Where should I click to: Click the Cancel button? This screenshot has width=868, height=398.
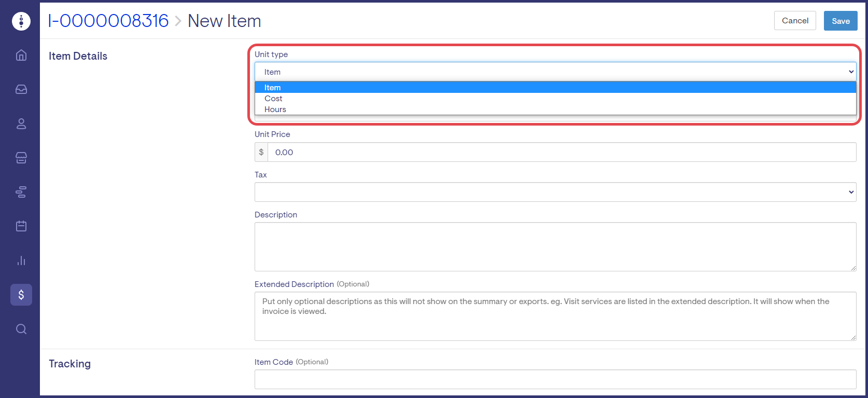pyautogui.click(x=795, y=21)
